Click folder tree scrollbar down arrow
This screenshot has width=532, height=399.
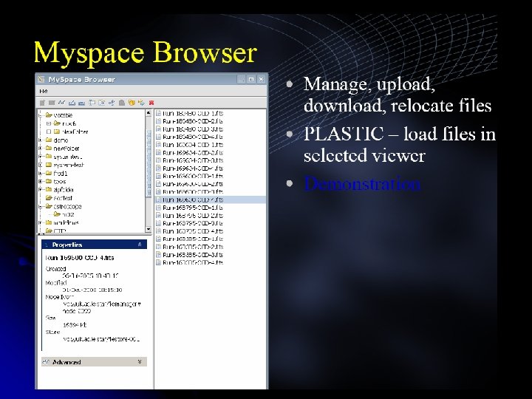click(149, 229)
